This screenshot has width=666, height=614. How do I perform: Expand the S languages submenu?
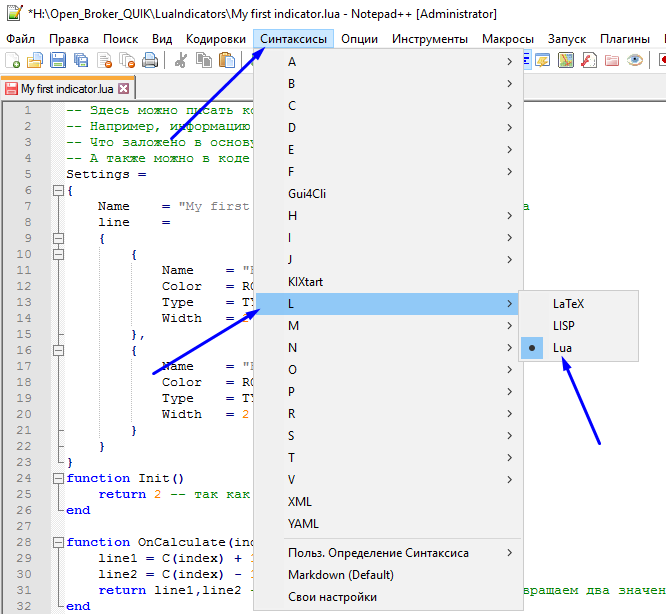point(388,436)
